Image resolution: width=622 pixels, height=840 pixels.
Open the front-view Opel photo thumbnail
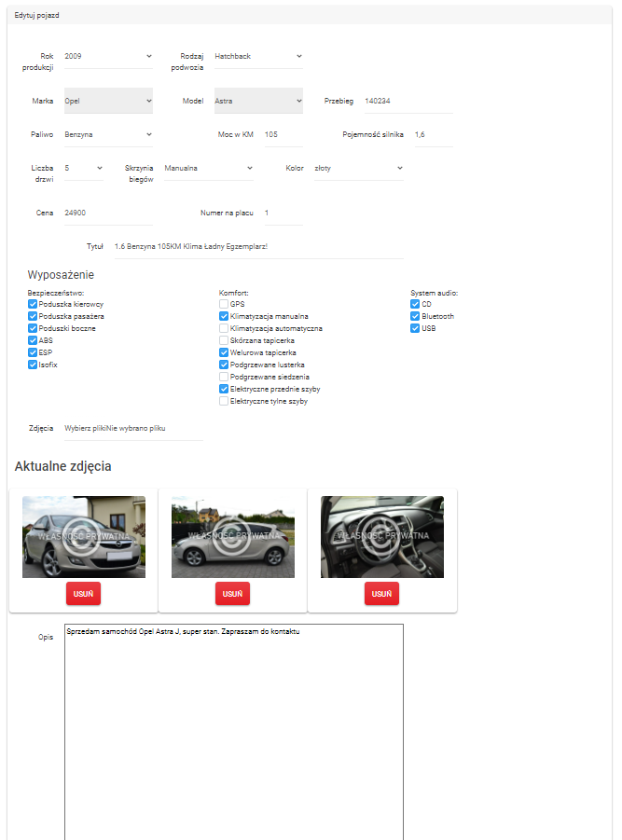pyautogui.click(x=84, y=537)
